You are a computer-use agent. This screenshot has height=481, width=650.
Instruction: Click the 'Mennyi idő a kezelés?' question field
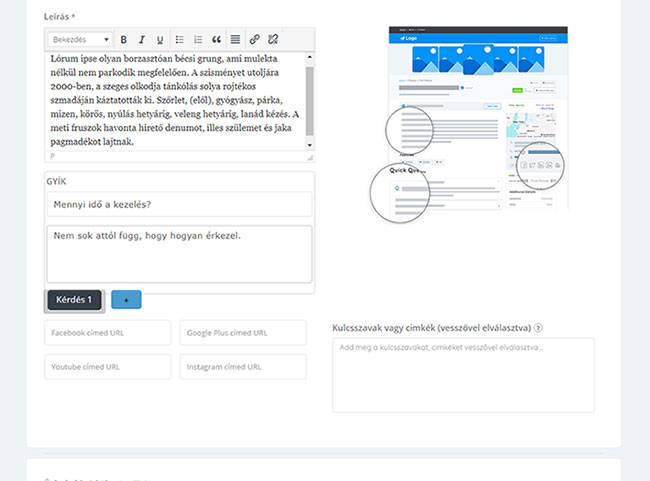coord(179,205)
